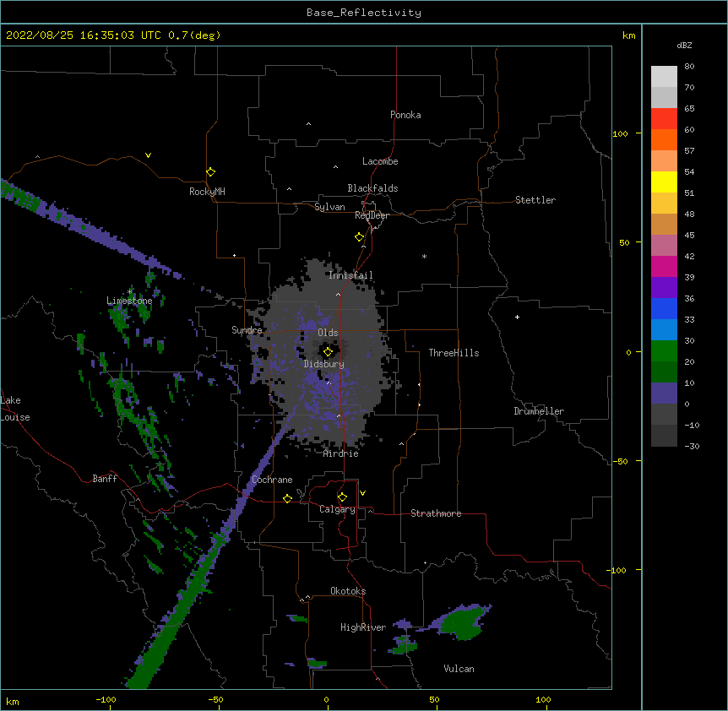Click the Didsbury label
Screen dimensions: 728x711
(x=323, y=364)
